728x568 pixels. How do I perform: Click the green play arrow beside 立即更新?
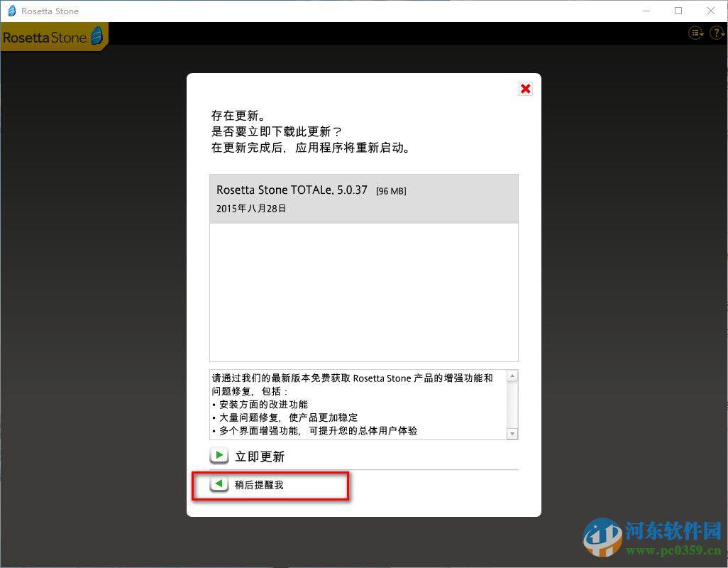point(219,455)
